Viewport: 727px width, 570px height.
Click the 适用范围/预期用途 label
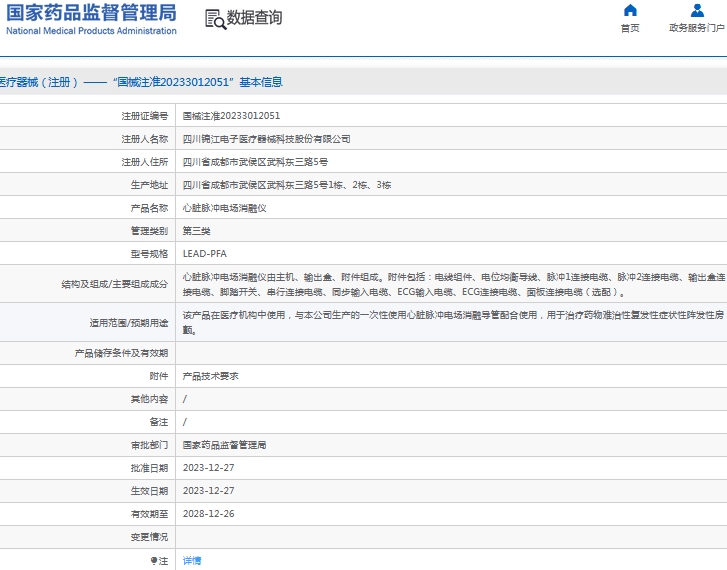(x=128, y=323)
